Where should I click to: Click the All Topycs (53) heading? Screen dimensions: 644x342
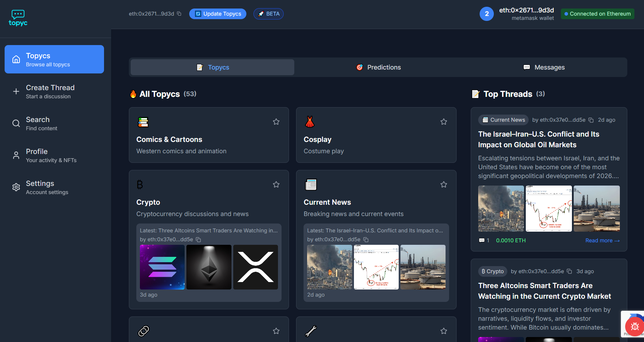pos(163,94)
